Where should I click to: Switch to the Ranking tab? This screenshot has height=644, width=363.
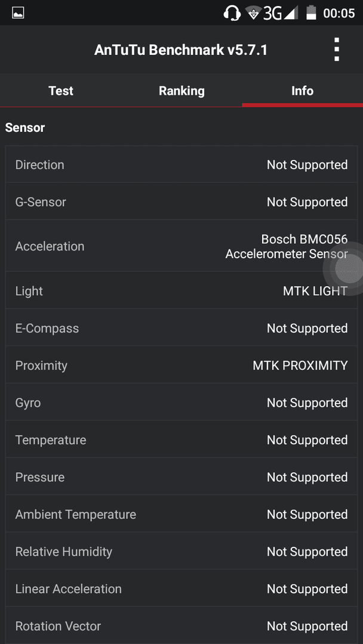181,91
